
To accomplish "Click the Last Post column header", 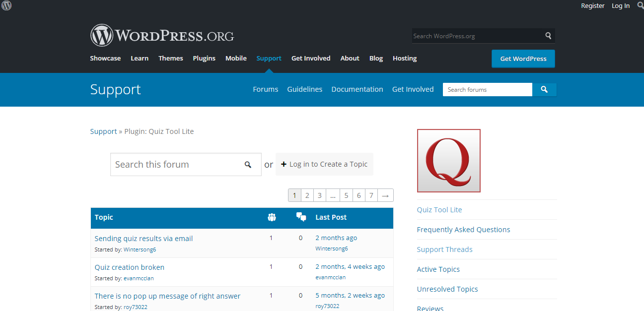I will tap(331, 217).
